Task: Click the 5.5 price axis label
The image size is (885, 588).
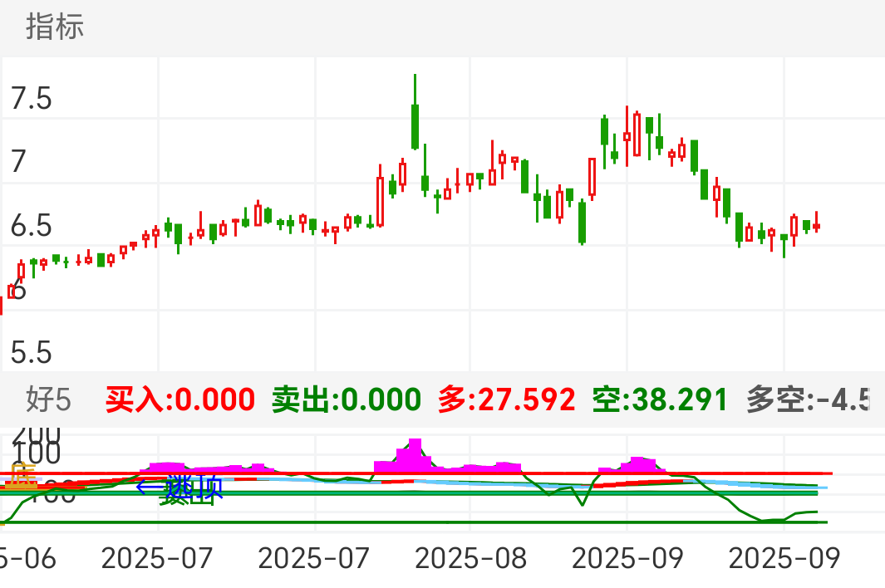Action: 32,353
